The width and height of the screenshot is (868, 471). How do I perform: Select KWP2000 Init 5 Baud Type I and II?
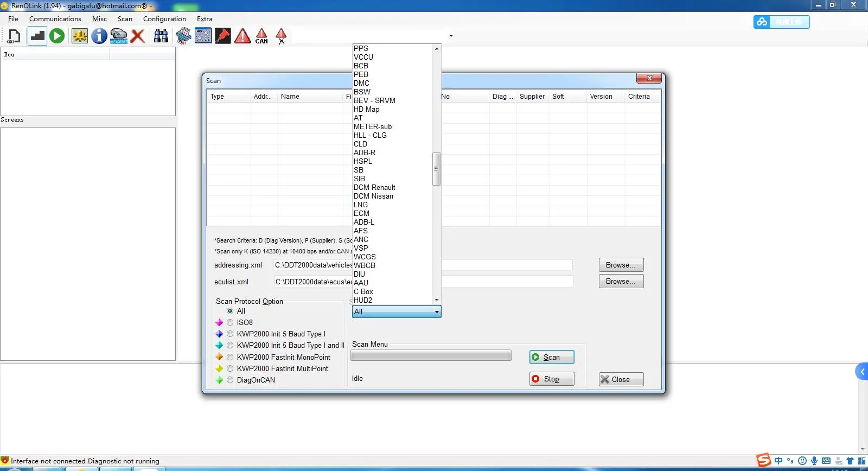point(231,345)
